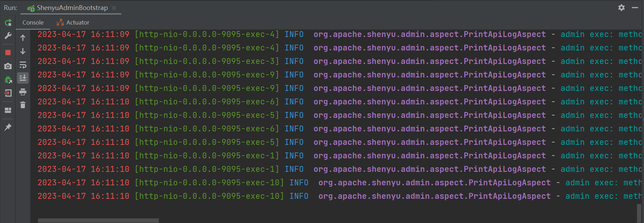
Task: Take a thread dump using the camera icon
Action: 8,66
